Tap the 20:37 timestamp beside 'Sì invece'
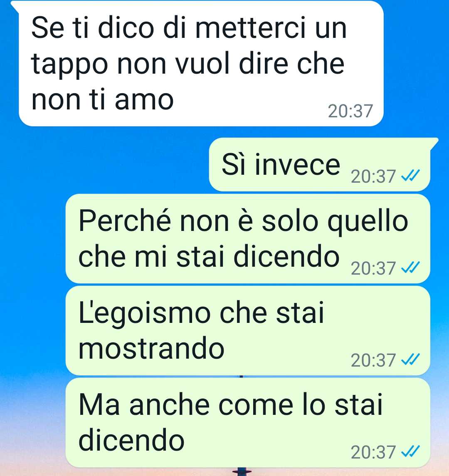 point(373,176)
